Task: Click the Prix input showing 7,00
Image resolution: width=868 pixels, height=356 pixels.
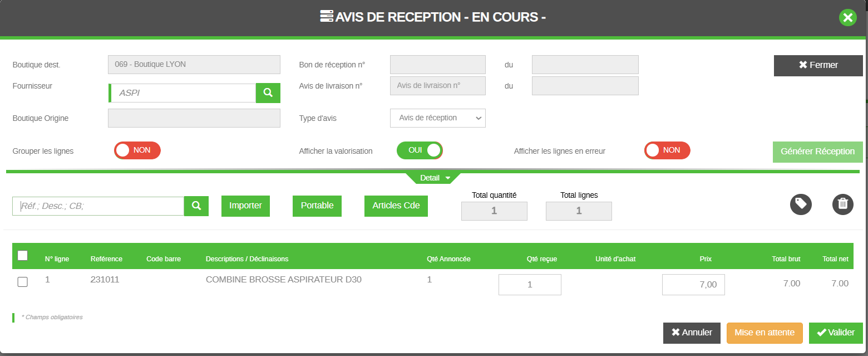Action: (693, 285)
